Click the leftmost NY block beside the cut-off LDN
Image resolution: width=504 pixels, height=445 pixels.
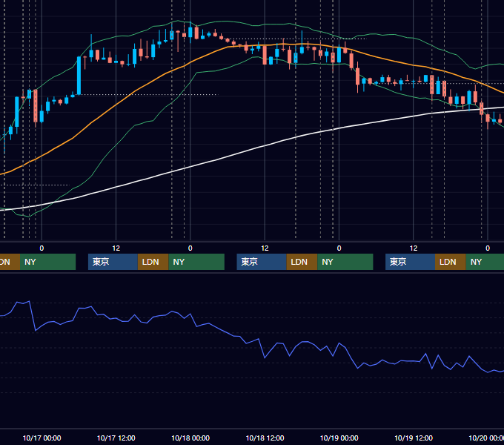coord(47,262)
